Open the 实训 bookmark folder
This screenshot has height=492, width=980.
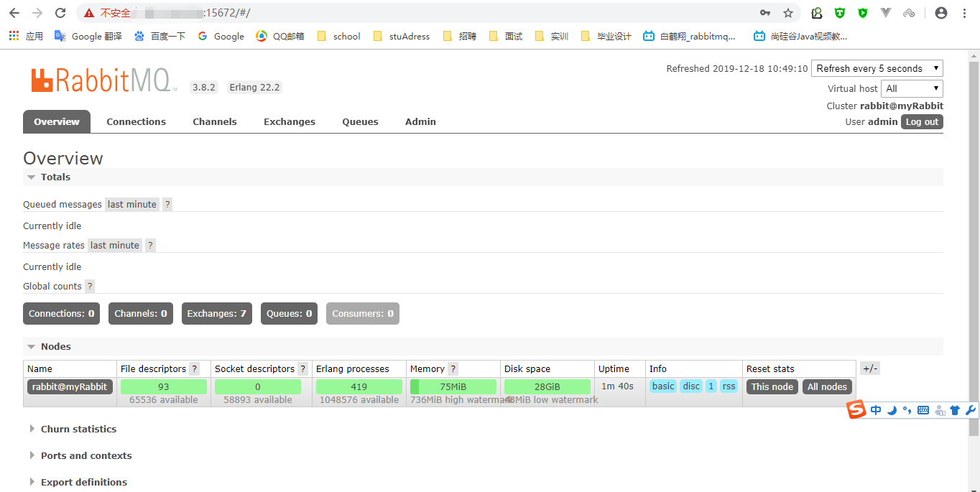551,36
